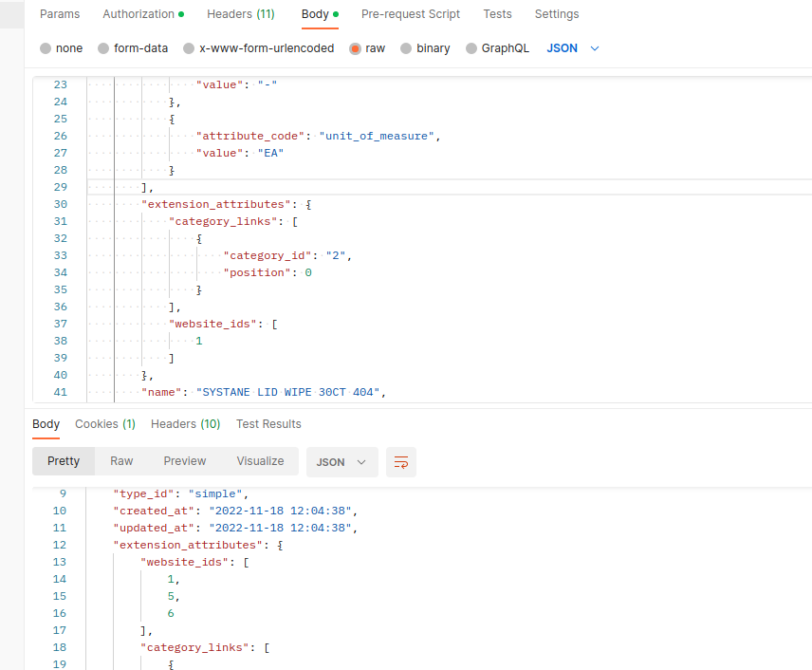812x670 pixels.
Task: Open the Pre-request Script tab
Action: 411,14
